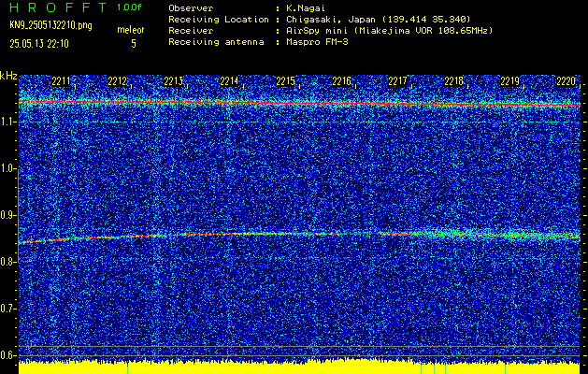Click the lower signal trace near 0.86 kHz

click(x=299, y=236)
